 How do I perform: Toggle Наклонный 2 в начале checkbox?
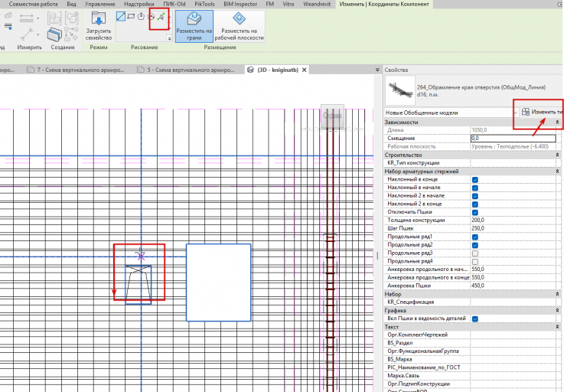474,196
